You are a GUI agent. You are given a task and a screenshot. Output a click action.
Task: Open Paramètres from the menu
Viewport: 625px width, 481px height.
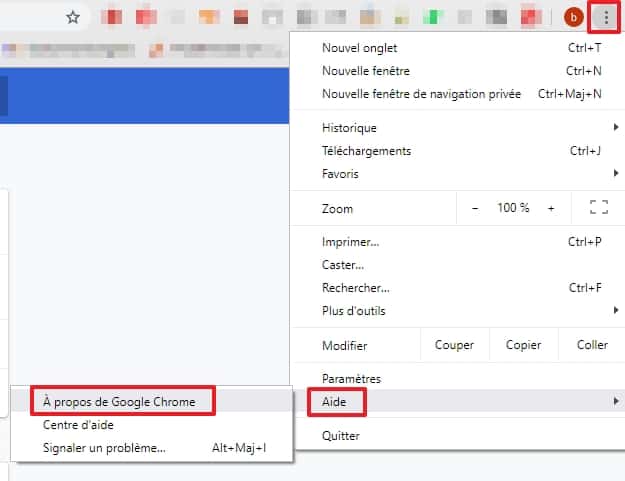(457, 379)
